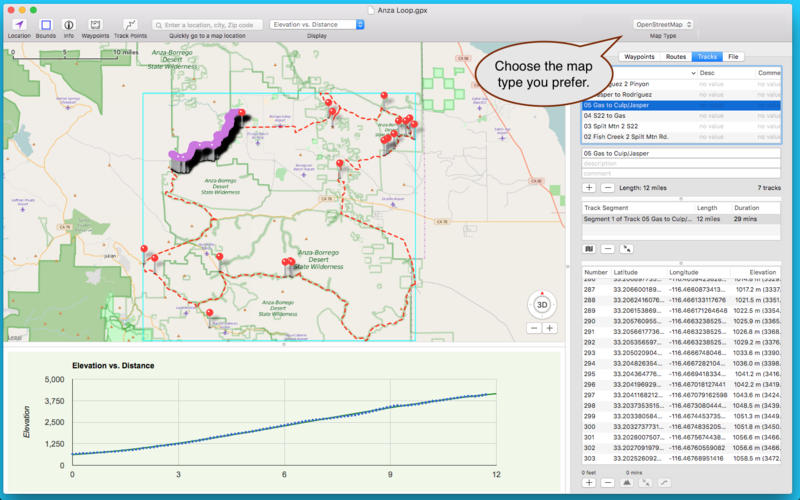This screenshot has height=500, width=800.
Task: Click the remove track minus button
Action: [x=607, y=187]
